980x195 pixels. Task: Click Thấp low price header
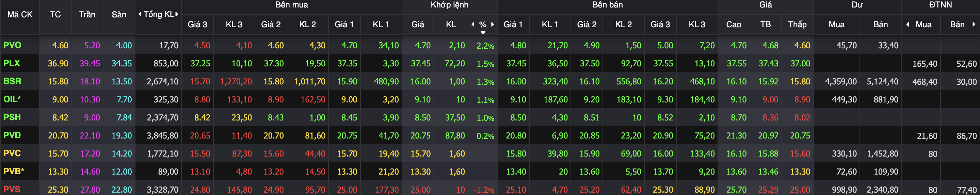(x=798, y=25)
